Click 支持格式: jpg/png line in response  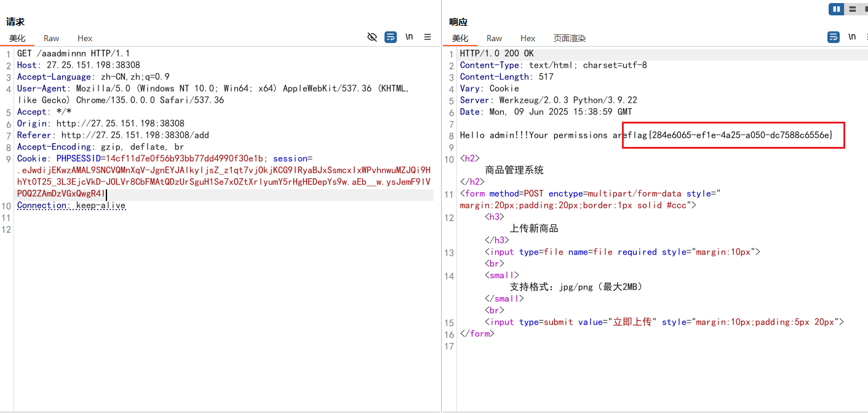coord(576,287)
